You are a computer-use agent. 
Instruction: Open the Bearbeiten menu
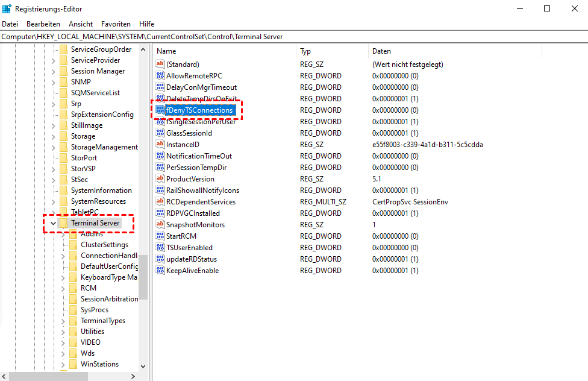pyautogui.click(x=43, y=24)
